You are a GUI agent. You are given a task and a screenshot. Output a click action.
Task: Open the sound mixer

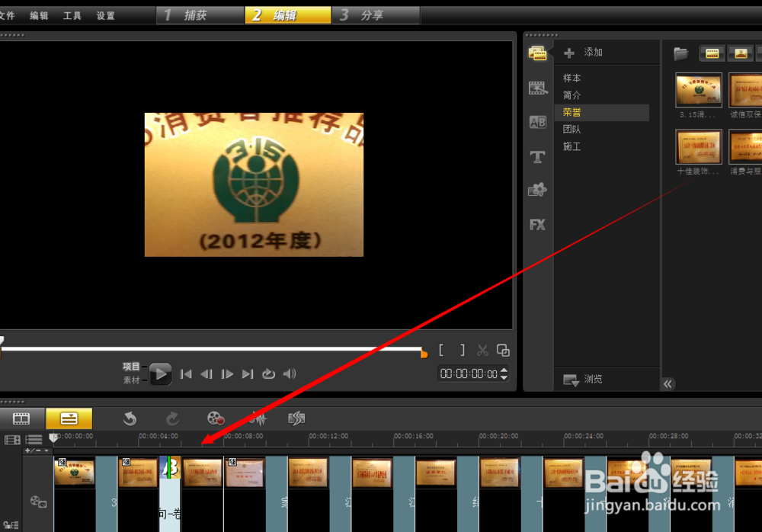(x=258, y=418)
